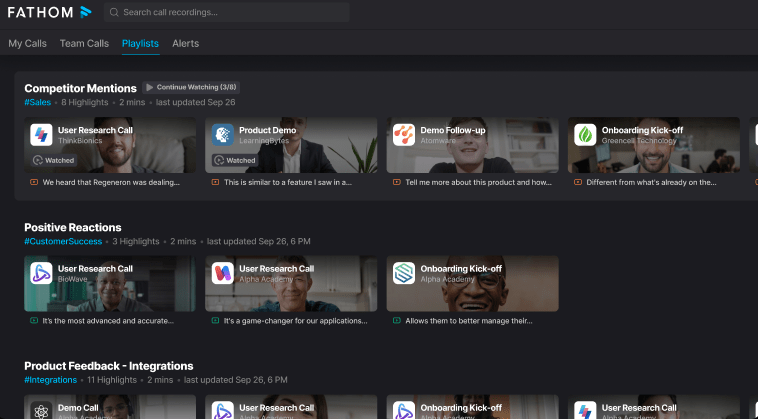
Task: Click green highlight icon beside 'It's a game-changer'
Action: point(215,320)
